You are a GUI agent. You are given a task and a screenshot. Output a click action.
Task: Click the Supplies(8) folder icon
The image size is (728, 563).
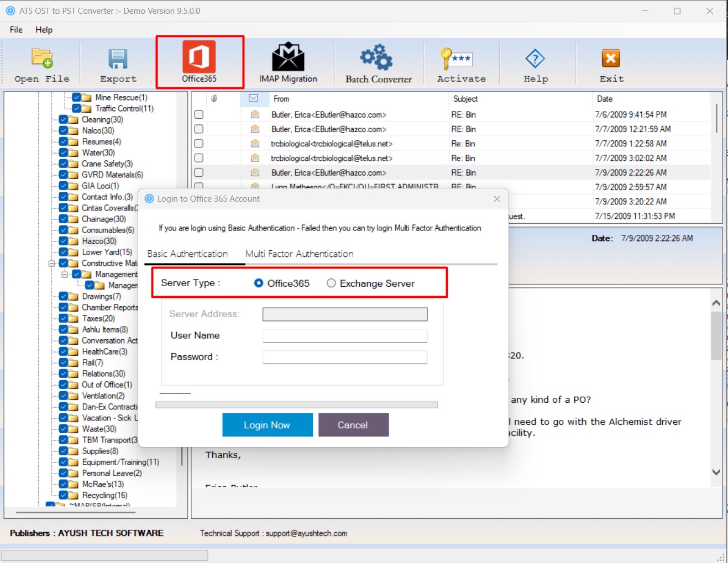pos(73,451)
